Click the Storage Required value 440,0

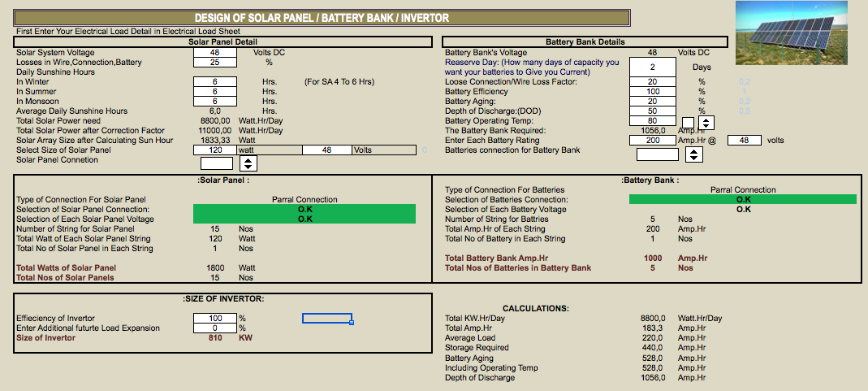coord(653,348)
